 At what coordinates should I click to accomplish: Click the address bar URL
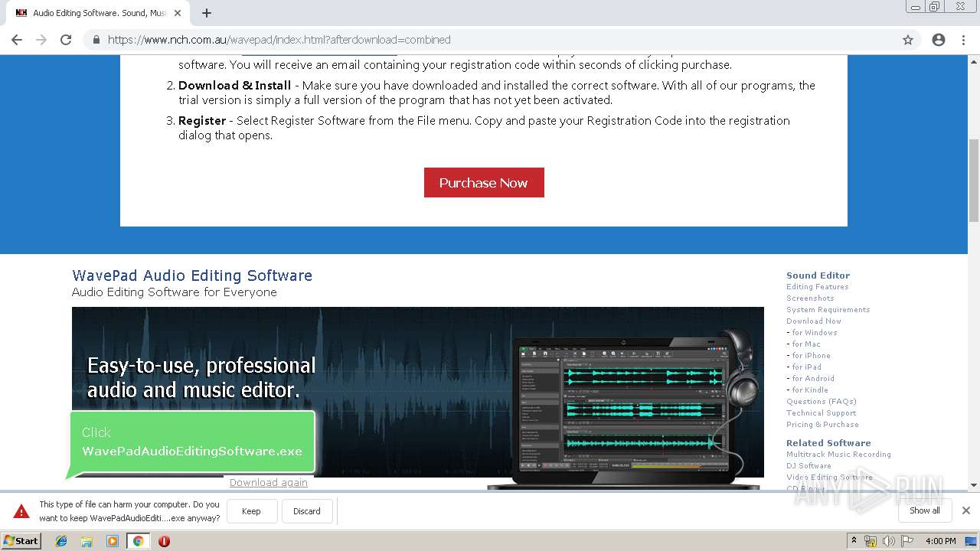pos(279,40)
